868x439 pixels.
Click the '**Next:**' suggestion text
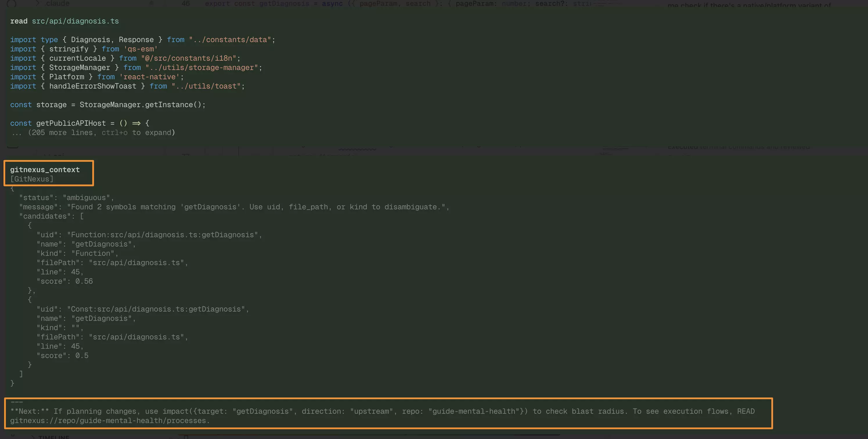coord(30,411)
